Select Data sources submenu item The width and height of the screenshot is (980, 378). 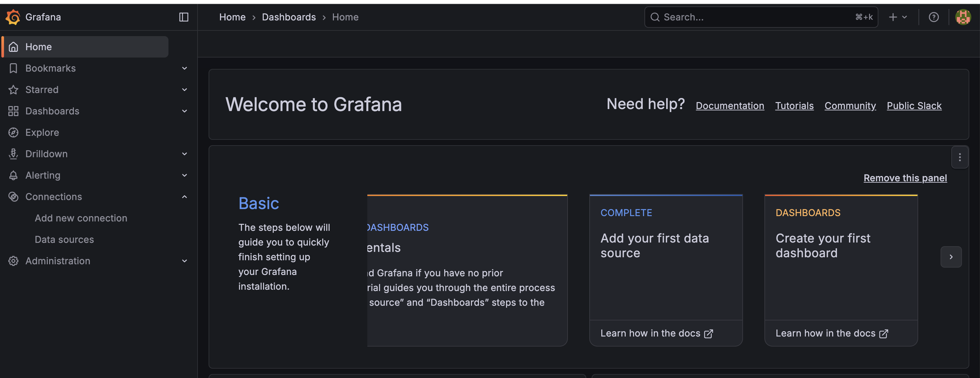click(64, 240)
